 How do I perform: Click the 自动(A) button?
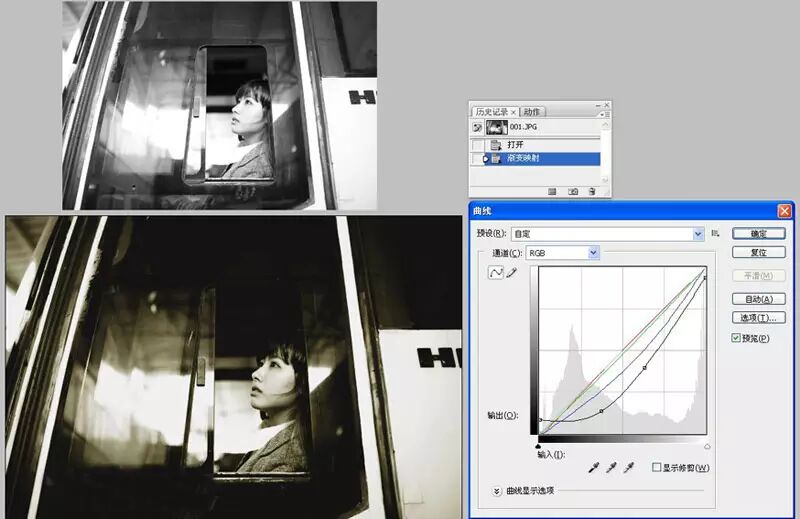(759, 299)
